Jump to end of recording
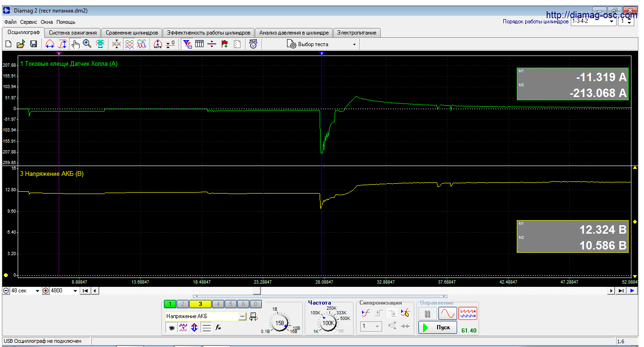 (x=621, y=291)
